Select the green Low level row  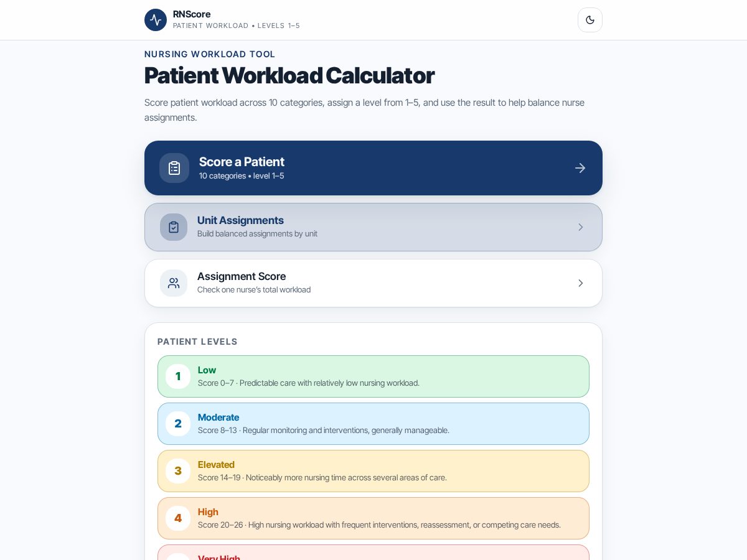pos(374,376)
